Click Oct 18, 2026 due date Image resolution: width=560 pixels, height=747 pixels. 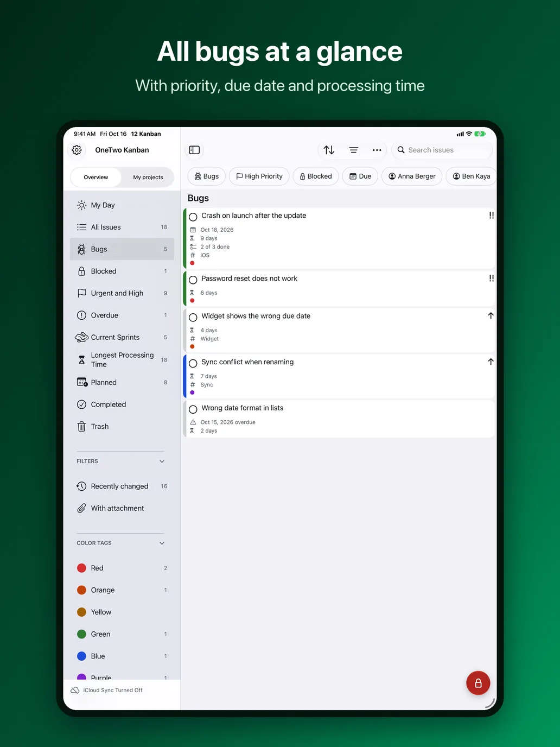point(217,230)
